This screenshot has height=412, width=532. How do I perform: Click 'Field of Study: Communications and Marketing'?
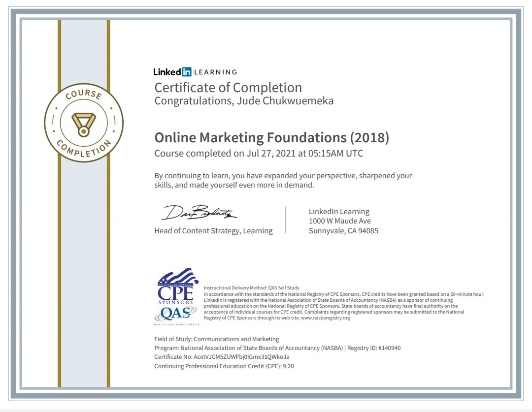pos(216,339)
